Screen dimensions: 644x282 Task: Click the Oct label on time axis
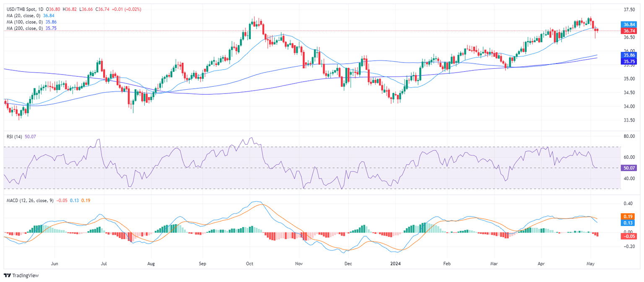coord(250,264)
